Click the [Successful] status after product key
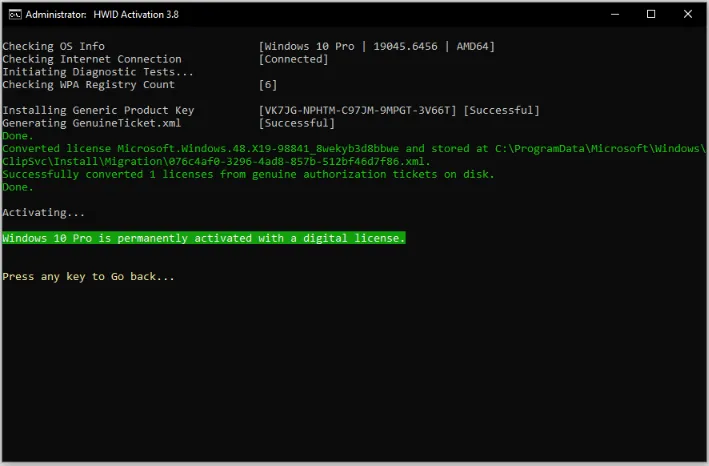709x466 pixels. [x=501, y=110]
